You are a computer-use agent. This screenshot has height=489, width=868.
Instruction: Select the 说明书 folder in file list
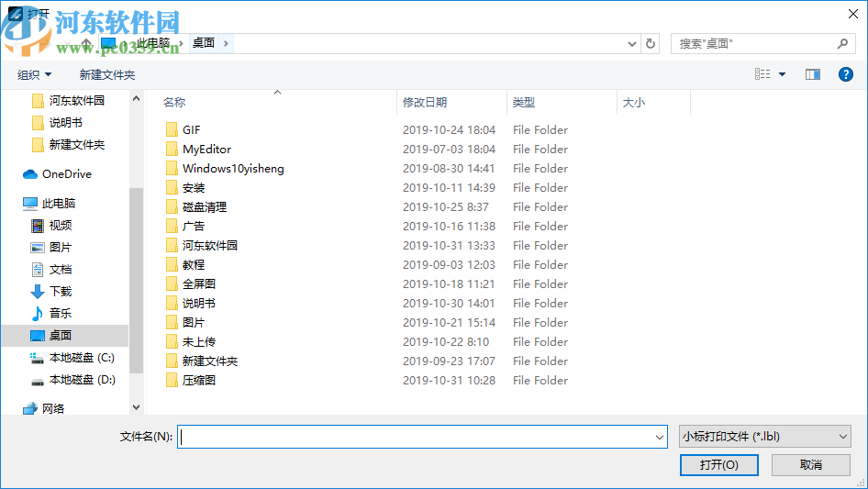pos(199,304)
